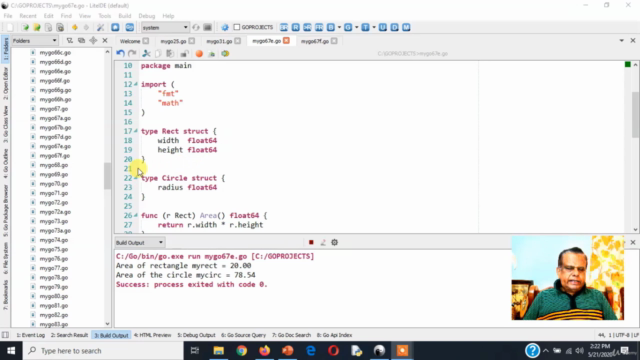Open the HTML Preview bottom panel
Viewport: 640px width, 360px height.
(x=152, y=335)
